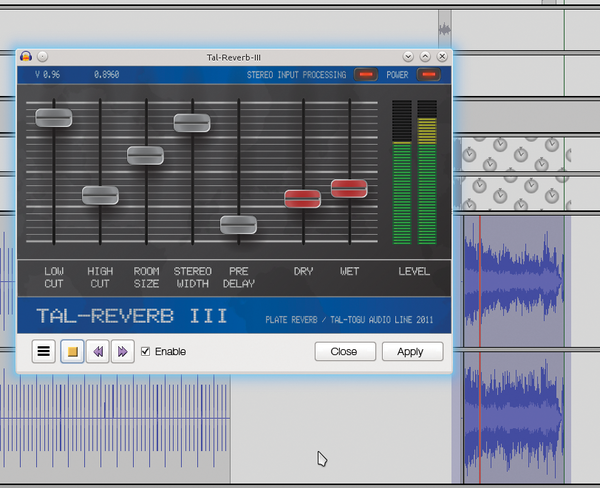600x488 pixels.
Task: Toggle the Power red switch
Action: (x=428, y=74)
